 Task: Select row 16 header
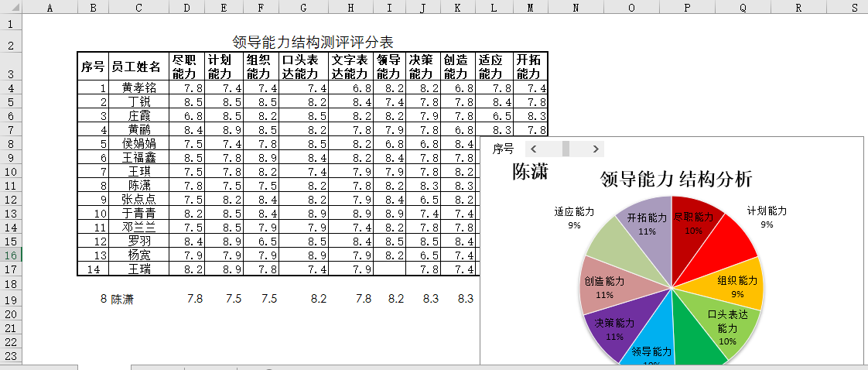coord(11,255)
